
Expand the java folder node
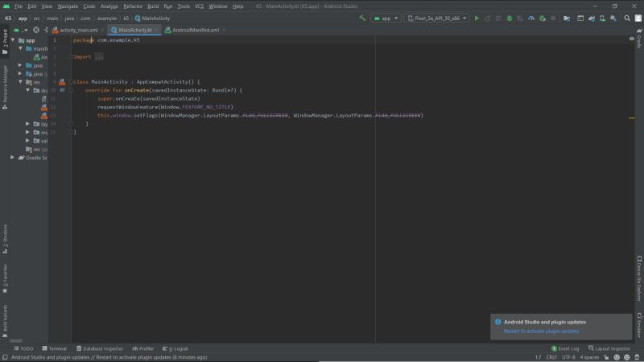[20, 65]
